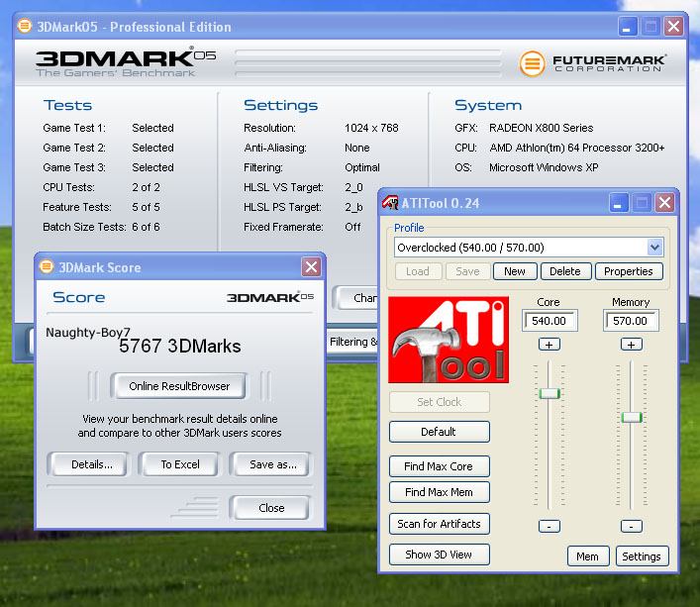Click the ATITool hammer logo image
Screen dimensions: 700x607
click(449, 340)
